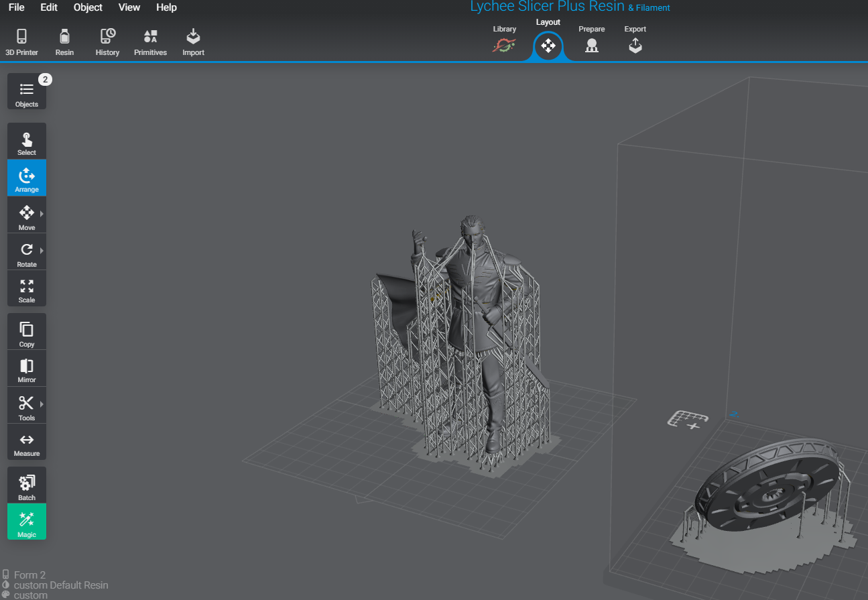868x600 pixels.
Task: Click the Copy tool
Action: click(27, 333)
